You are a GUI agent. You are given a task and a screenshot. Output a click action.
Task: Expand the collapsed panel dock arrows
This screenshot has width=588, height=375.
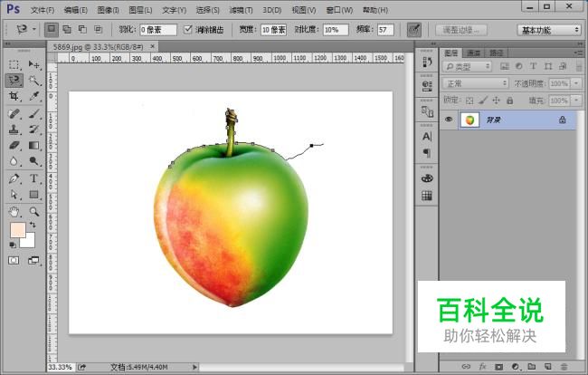[x=433, y=43]
